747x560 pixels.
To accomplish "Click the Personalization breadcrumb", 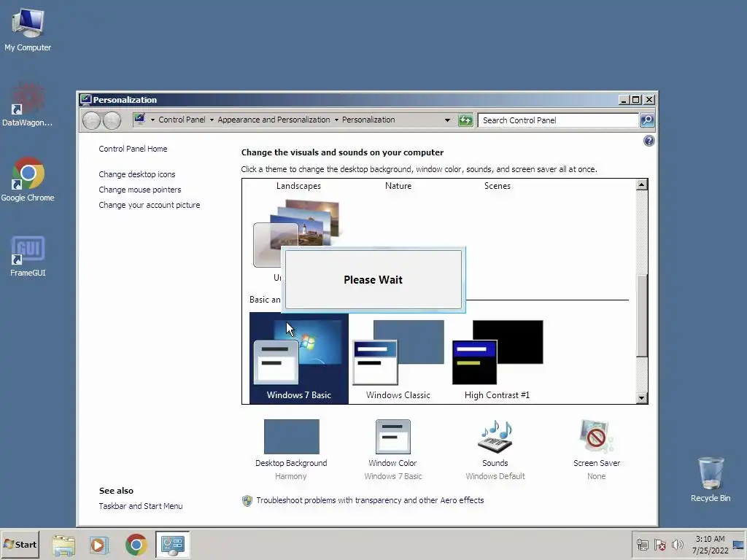I will tap(368, 120).
